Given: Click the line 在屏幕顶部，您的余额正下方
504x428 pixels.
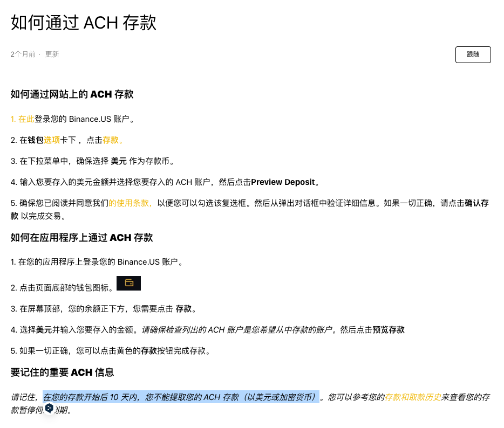Looking at the screenshot, I should point(104,309).
